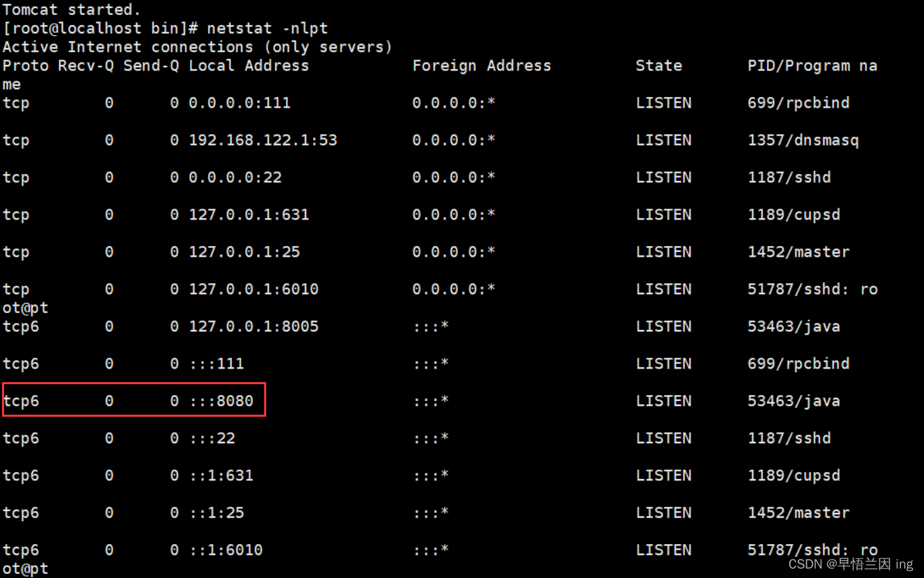Click foreign address :::* in the :::8080 row

pos(431,401)
